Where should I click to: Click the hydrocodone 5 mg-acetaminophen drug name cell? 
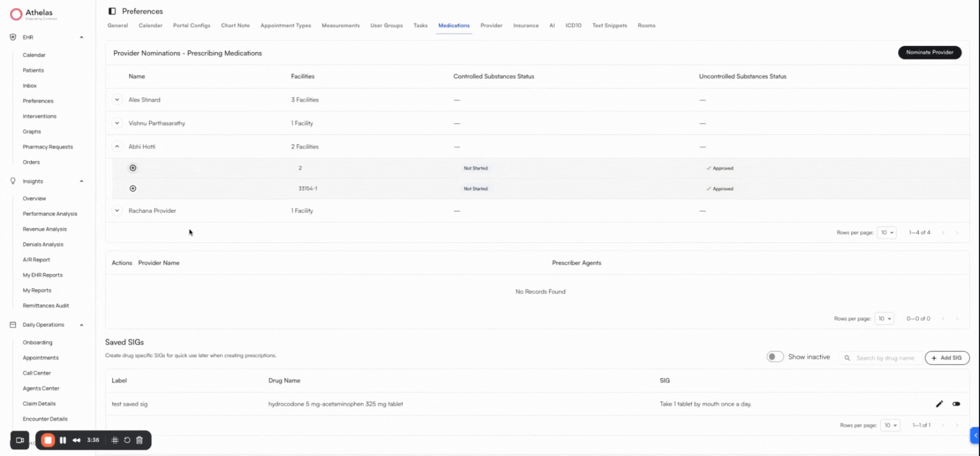335,404
